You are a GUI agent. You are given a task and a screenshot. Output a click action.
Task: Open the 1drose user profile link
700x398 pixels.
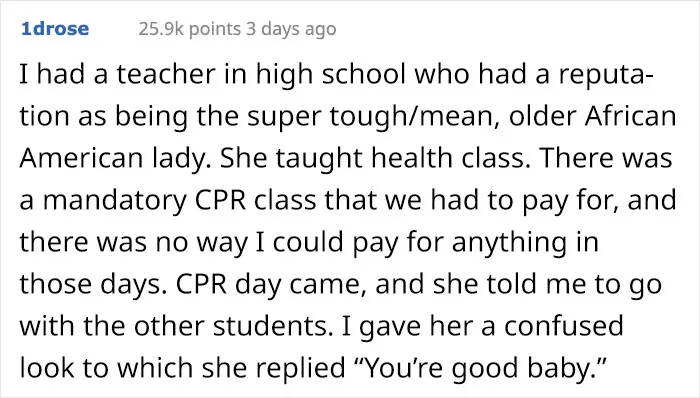55,29
